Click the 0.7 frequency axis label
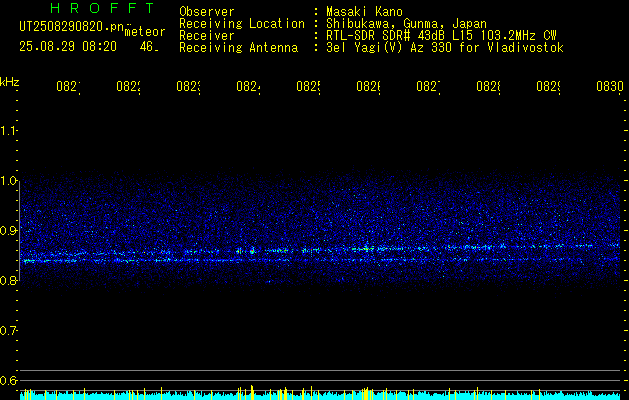 coord(8,330)
